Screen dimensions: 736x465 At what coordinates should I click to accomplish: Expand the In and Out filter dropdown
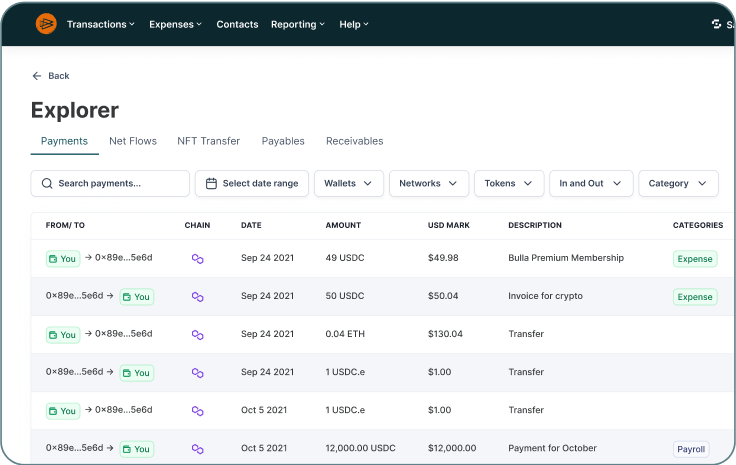pyautogui.click(x=591, y=183)
